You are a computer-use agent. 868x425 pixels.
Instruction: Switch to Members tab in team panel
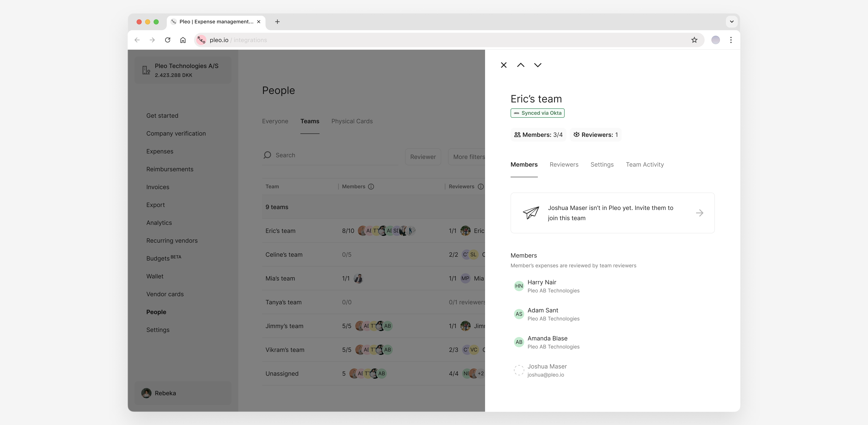(524, 164)
